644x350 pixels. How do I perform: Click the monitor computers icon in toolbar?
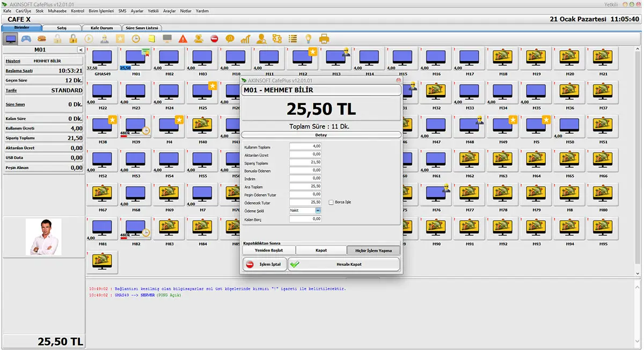[10, 39]
